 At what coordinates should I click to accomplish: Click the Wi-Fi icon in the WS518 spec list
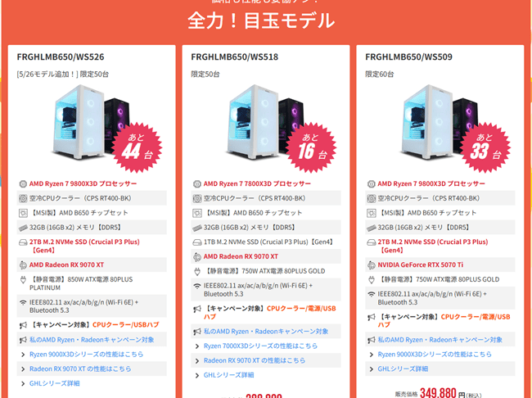point(197,286)
